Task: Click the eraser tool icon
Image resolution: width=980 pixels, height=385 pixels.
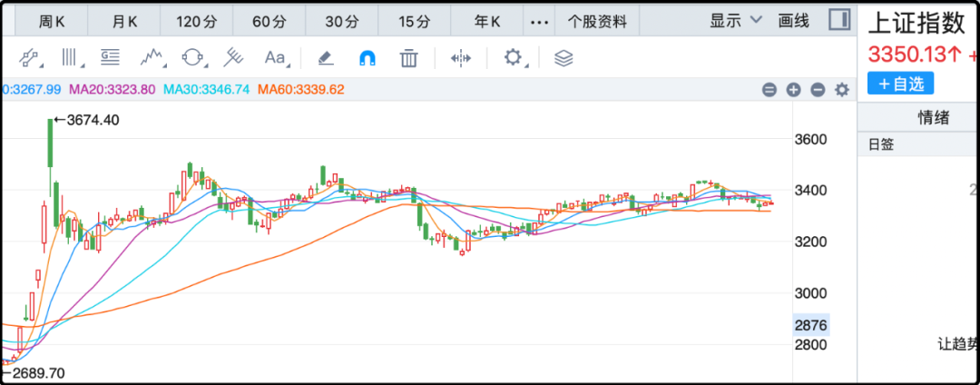Action: click(326, 58)
